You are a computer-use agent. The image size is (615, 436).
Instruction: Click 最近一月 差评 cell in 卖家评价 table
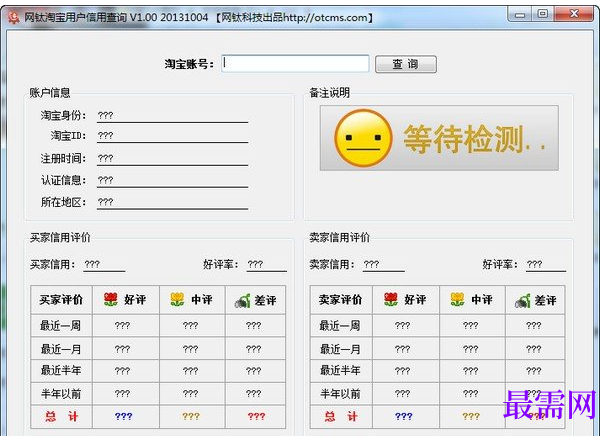pyautogui.click(x=533, y=349)
